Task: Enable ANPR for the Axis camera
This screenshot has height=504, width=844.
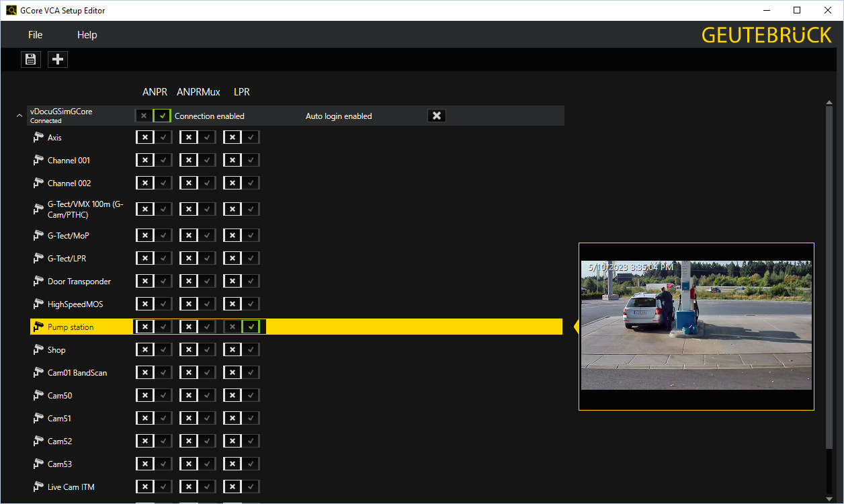Action: click(163, 138)
